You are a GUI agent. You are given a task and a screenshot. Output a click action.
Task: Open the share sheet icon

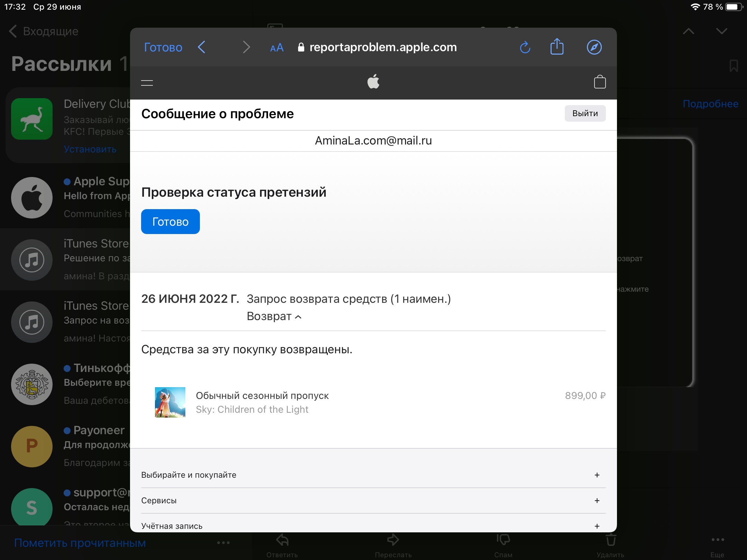(x=557, y=47)
